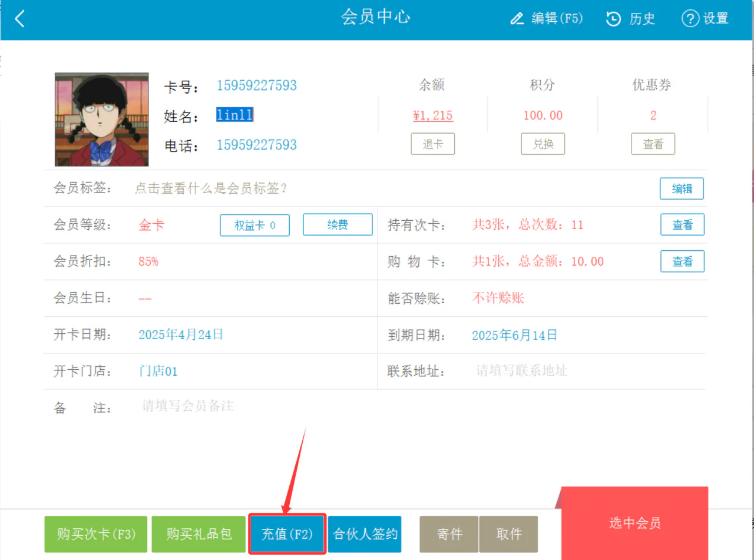
Task: Click 点击查看什么是会员标签 hint text
Action: pyautogui.click(x=211, y=188)
